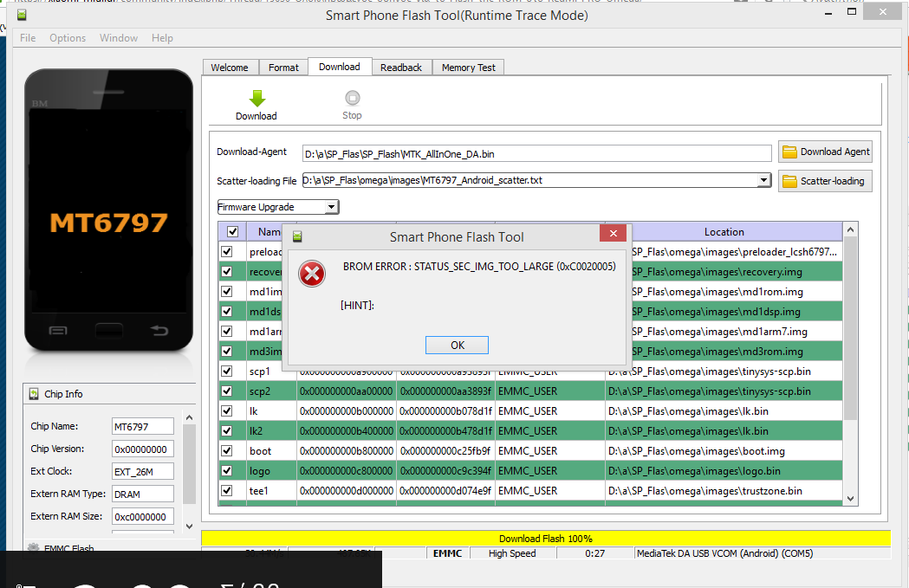This screenshot has height=588, width=909.
Task: Open the Options menu
Action: pyautogui.click(x=68, y=38)
